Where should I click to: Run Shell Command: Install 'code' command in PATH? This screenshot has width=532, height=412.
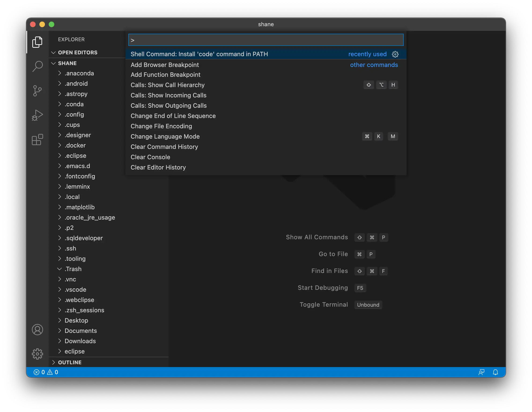266,54
